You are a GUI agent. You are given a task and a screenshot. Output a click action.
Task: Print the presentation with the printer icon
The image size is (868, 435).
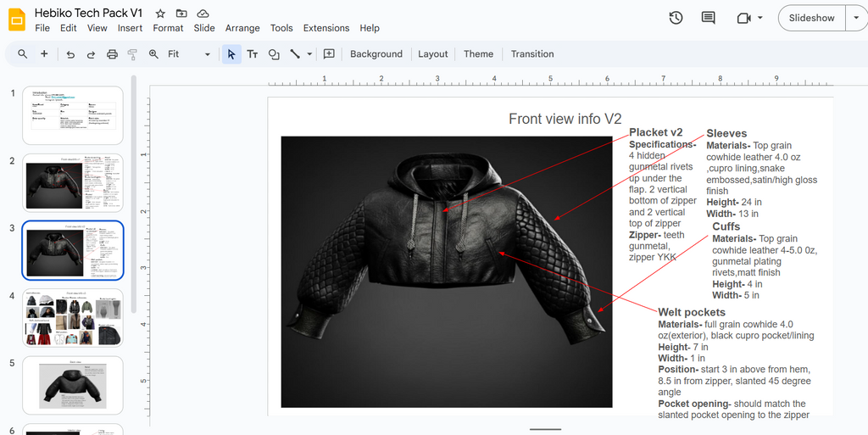click(112, 54)
